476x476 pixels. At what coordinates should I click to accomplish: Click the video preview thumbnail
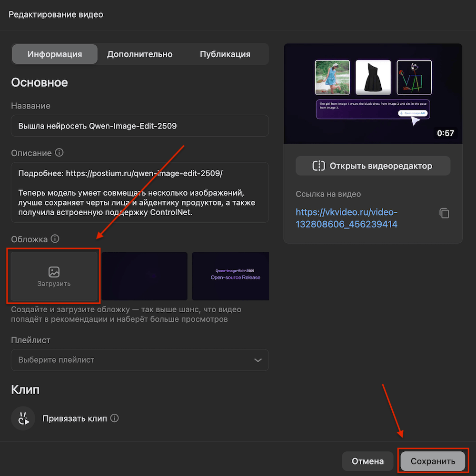click(x=373, y=93)
